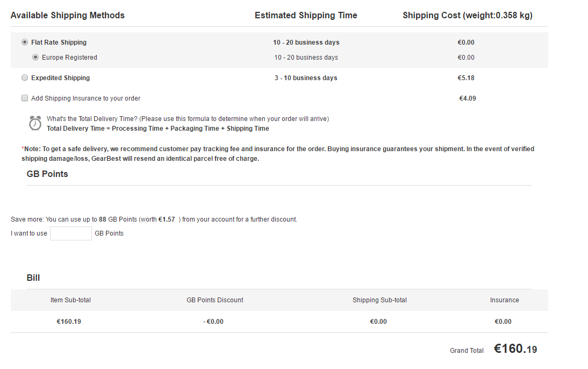Image resolution: width=588 pixels, height=369 pixels.
Task: Enable the Add Shipping Insurance checkbox
Action: 25,98
